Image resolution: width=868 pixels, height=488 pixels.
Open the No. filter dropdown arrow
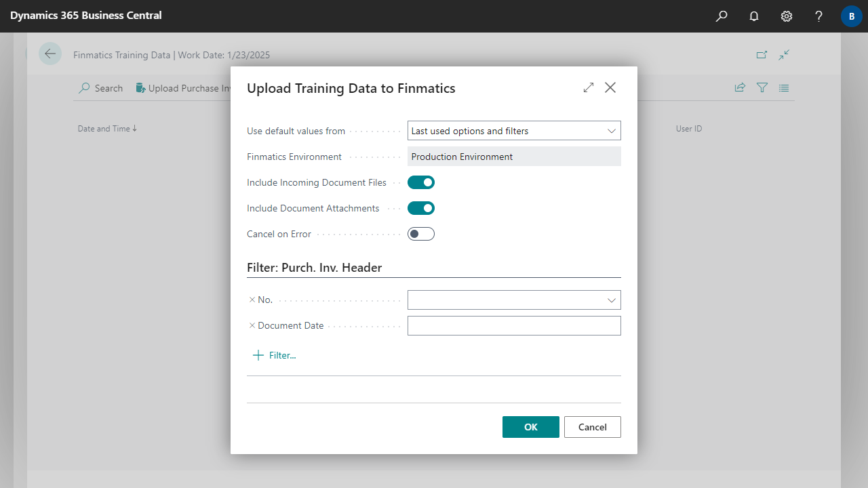[x=612, y=300]
